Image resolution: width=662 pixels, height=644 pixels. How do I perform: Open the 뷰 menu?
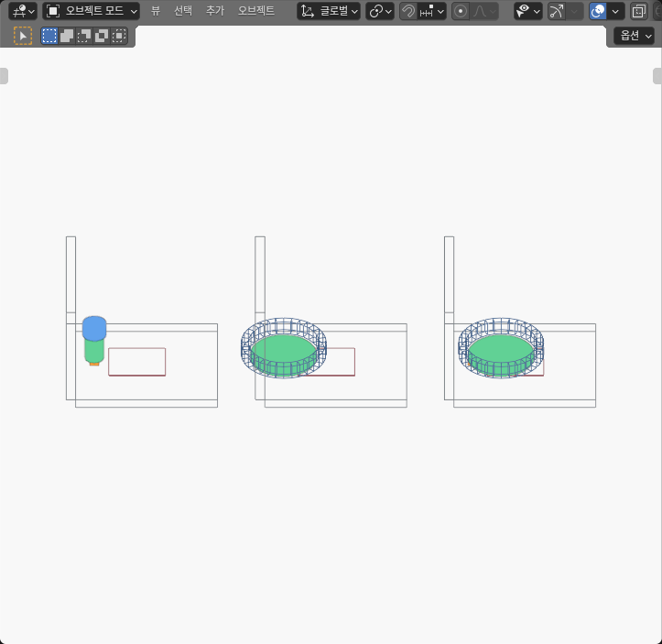pyautogui.click(x=156, y=11)
